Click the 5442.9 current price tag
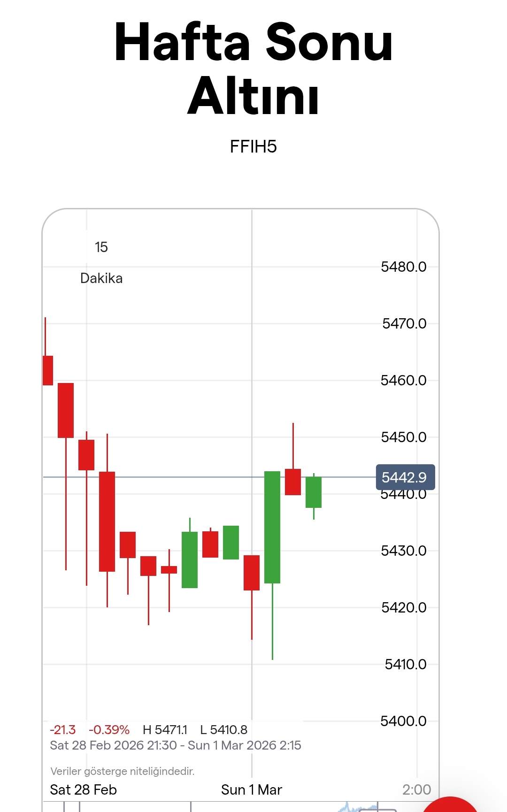The height and width of the screenshot is (812, 507). pos(405,477)
